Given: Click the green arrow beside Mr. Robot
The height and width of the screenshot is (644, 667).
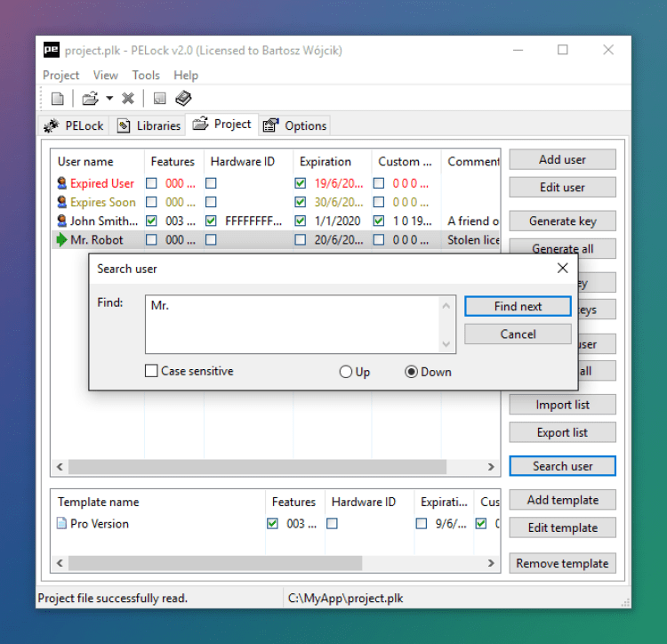Looking at the screenshot, I should (x=61, y=239).
